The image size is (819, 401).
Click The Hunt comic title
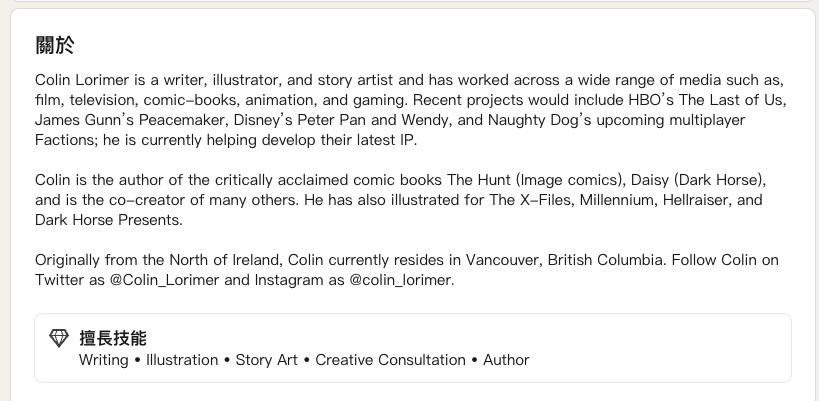[478, 180]
